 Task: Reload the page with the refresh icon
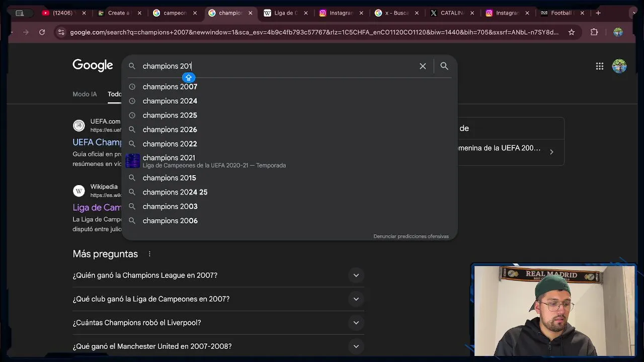42,32
